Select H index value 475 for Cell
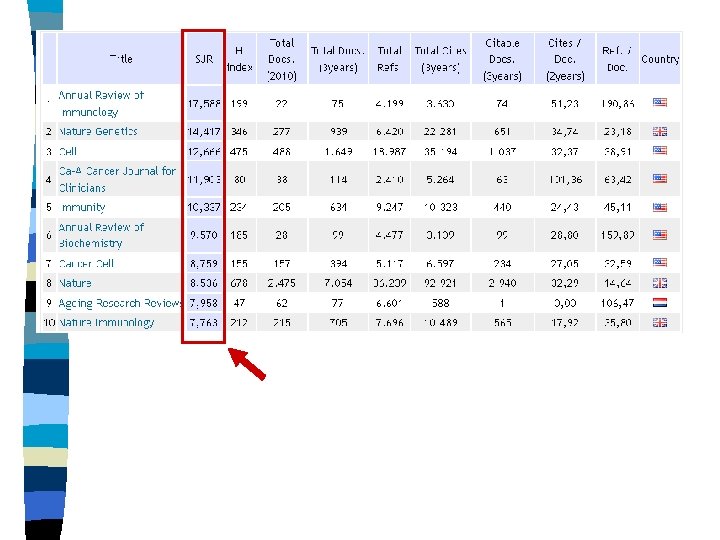Image resolution: width=720 pixels, height=540 pixels. (239, 152)
